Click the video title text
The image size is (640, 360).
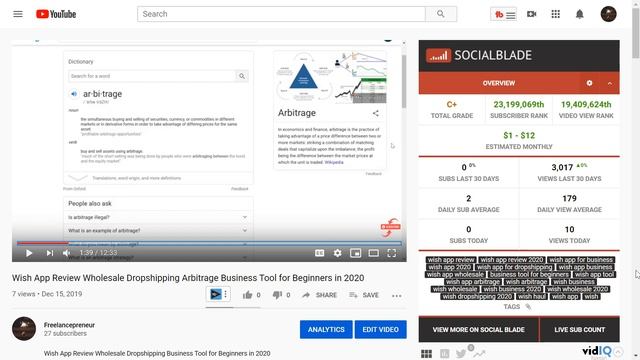pos(188,278)
